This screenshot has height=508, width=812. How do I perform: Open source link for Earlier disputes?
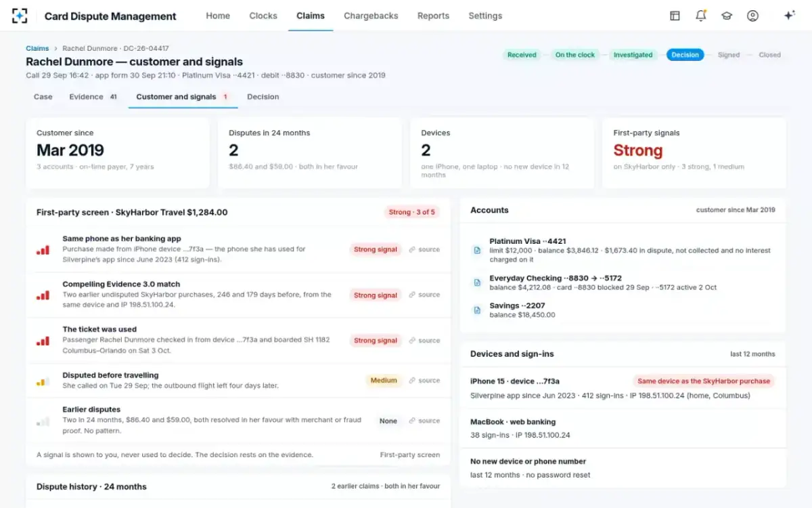point(424,421)
